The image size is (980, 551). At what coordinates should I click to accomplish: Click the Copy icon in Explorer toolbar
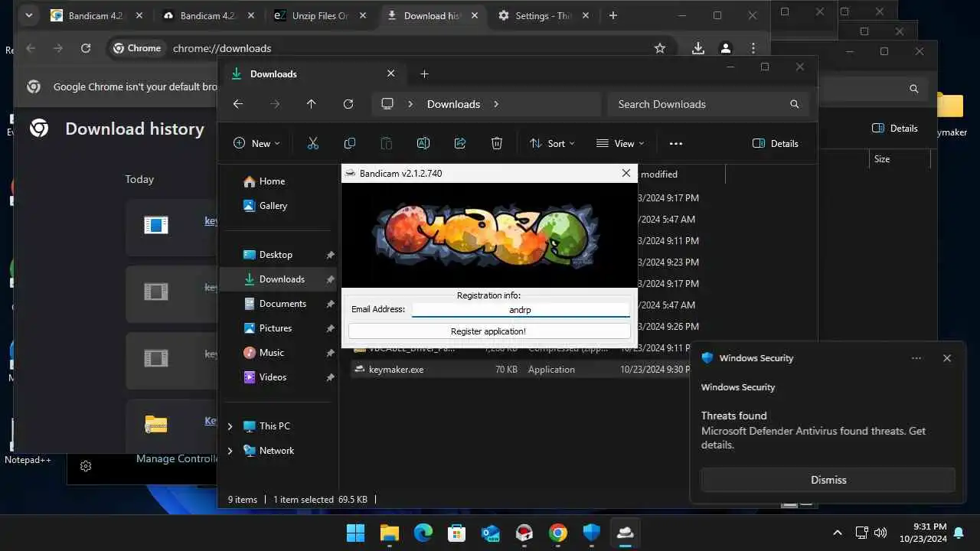coord(350,143)
